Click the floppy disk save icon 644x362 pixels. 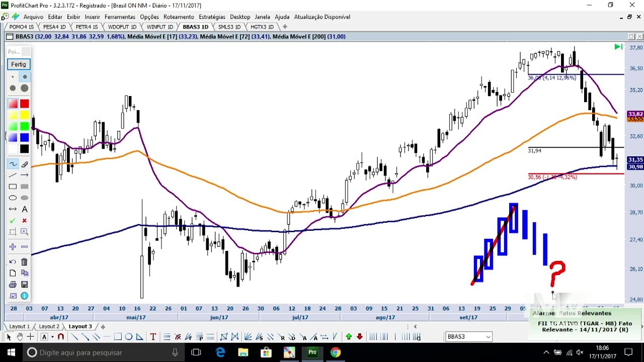coord(24,285)
